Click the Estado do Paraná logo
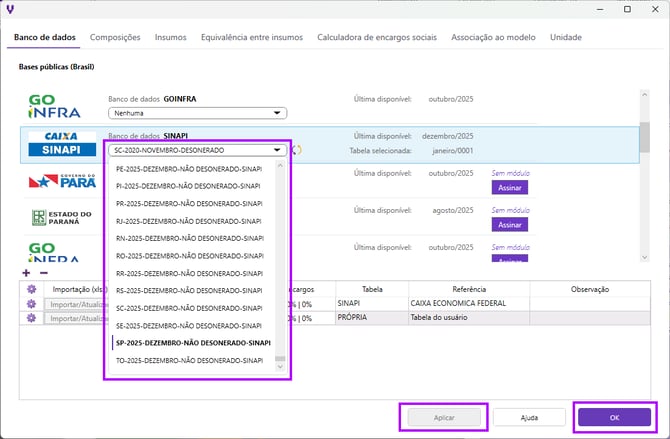The image size is (670, 439). coord(61,217)
